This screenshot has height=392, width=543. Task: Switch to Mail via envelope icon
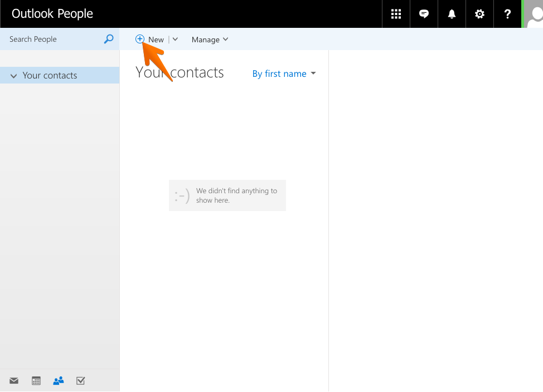pos(14,381)
